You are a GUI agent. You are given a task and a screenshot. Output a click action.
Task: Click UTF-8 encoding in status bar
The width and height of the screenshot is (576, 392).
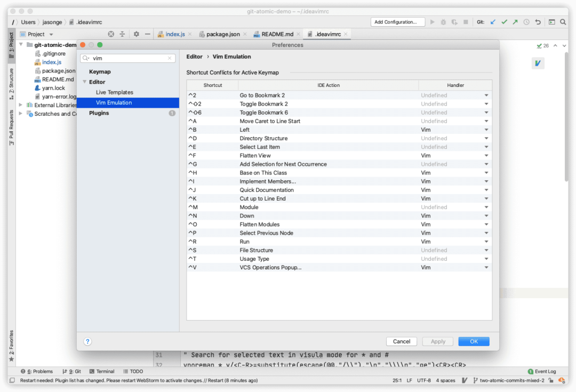[424, 380]
